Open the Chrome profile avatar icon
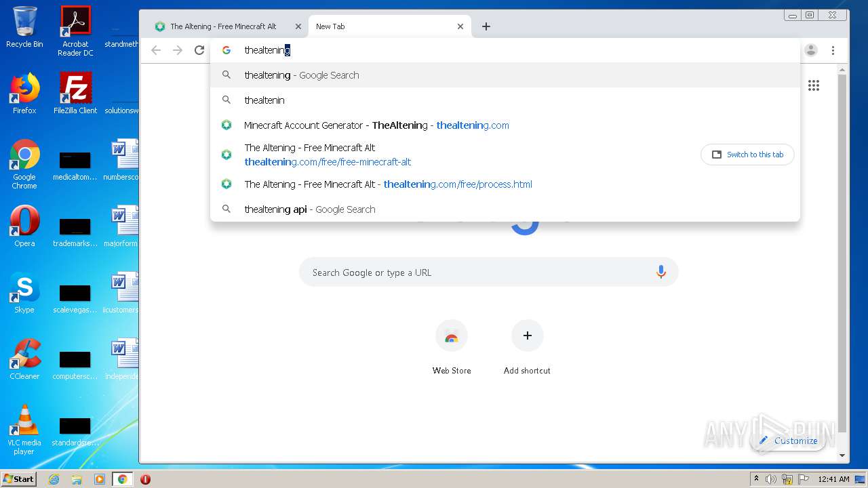The width and height of the screenshot is (868, 488). (811, 50)
